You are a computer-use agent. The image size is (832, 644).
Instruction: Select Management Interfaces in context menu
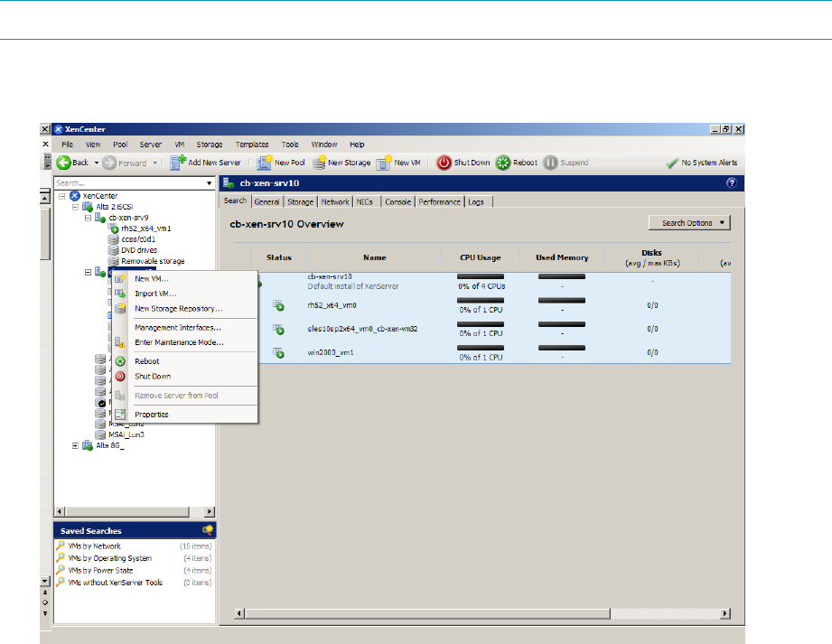tap(178, 327)
